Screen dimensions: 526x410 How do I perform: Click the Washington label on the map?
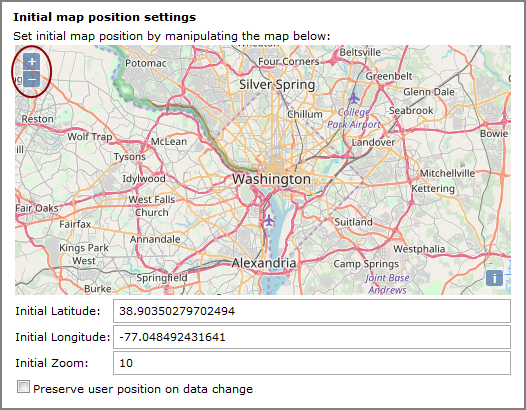(271, 179)
